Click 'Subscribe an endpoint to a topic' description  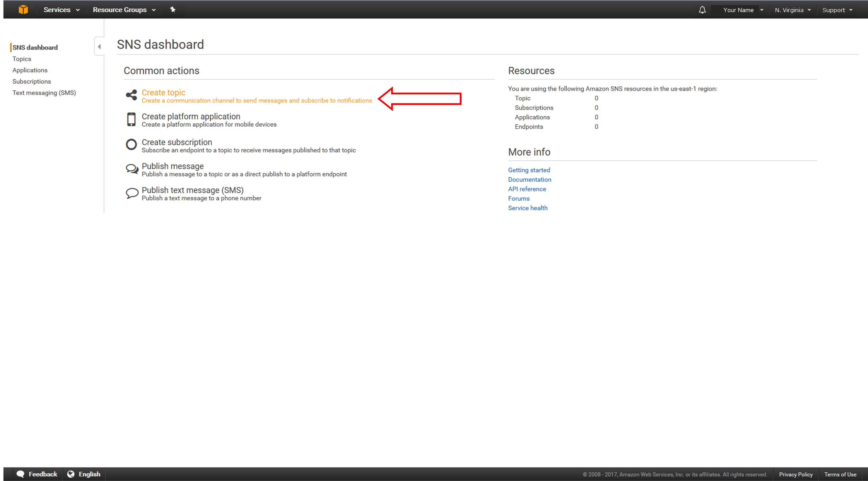click(249, 150)
